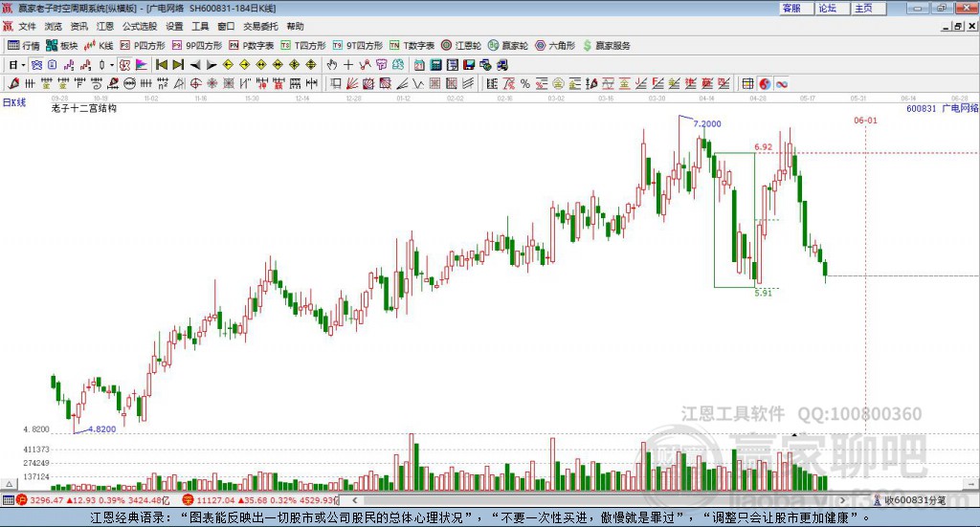Click the floppy disk save icon
Screen dimensions: 980x527
[469, 65]
